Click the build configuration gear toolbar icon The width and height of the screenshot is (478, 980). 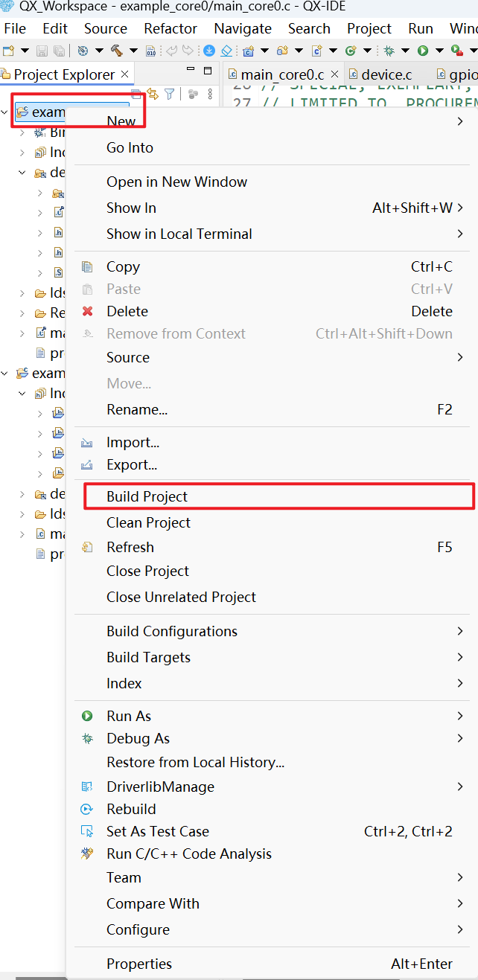[83, 51]
